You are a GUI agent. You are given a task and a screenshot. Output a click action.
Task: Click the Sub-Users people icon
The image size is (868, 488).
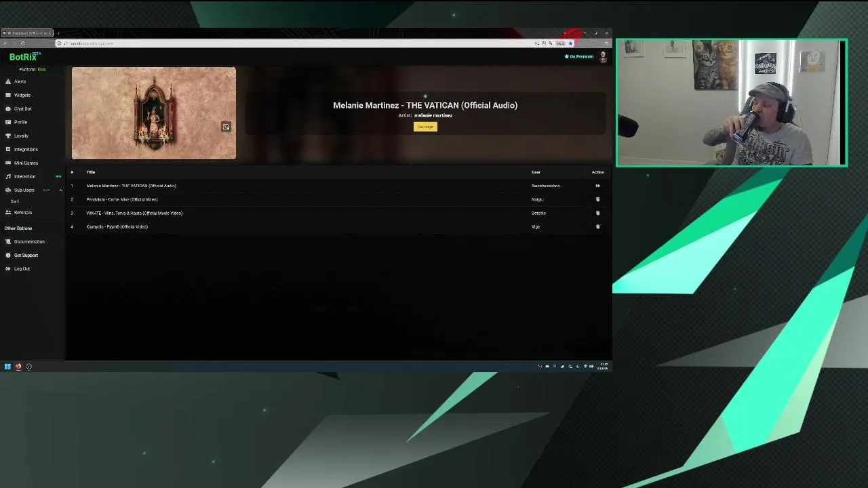coord(7,190)
